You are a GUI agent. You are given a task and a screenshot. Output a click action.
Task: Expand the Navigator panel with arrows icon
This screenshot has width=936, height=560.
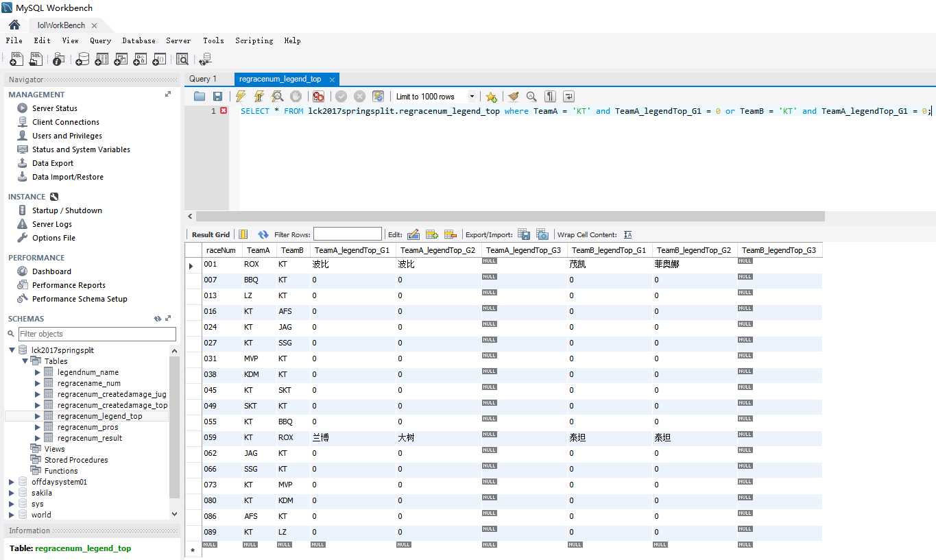168,95
